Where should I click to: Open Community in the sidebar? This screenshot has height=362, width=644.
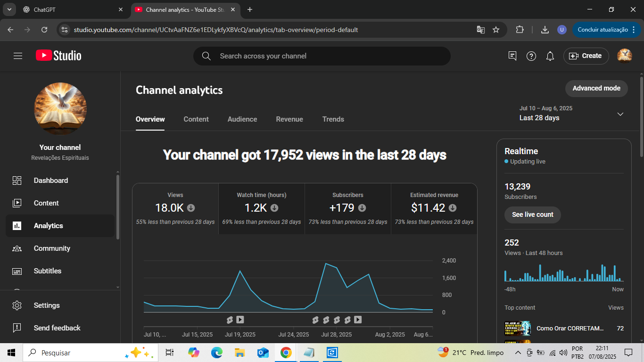point(60,248)
